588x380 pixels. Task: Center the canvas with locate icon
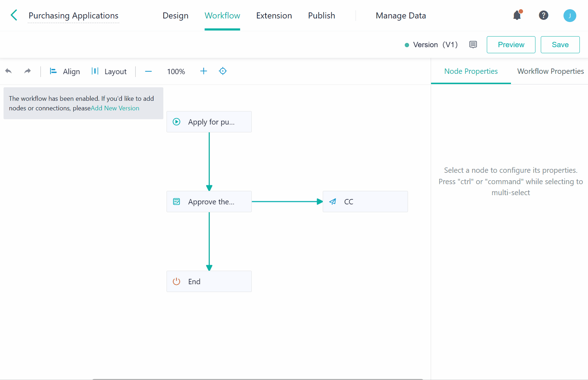click(223, 71)
